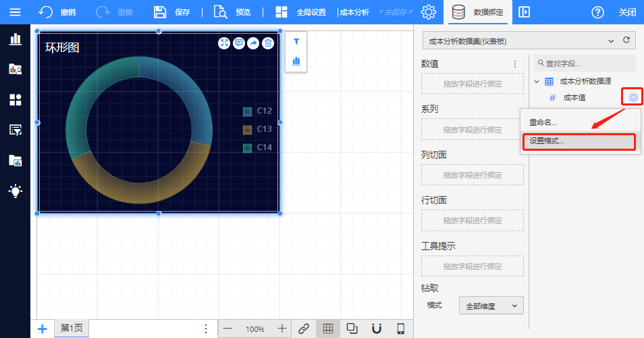Toggle the grid display button in bottom bar
644x338 pixels.
coord(328,329)
